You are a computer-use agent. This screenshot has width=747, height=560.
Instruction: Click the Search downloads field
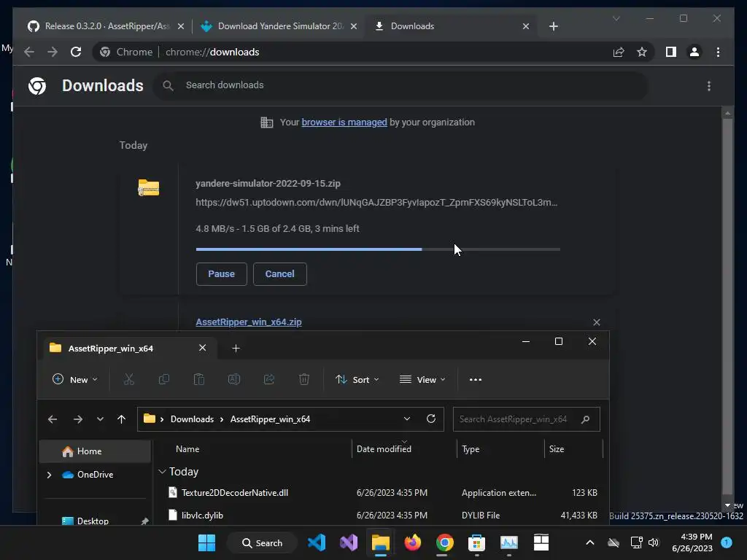tap(400, 85)
